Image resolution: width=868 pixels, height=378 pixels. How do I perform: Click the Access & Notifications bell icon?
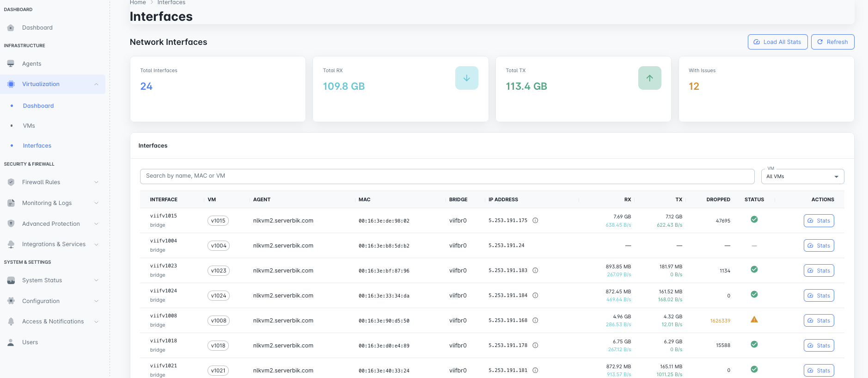(x=11, y=322)
